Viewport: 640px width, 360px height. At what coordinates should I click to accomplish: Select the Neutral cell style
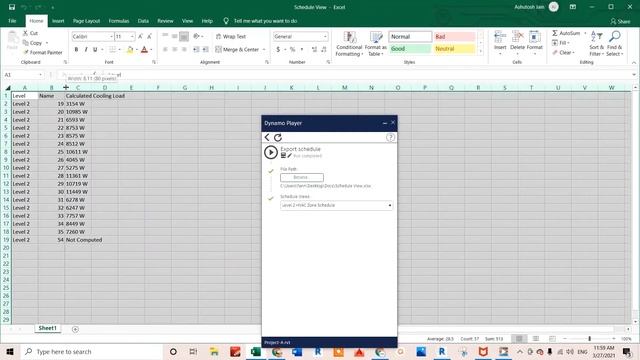[x=454, y=49]
